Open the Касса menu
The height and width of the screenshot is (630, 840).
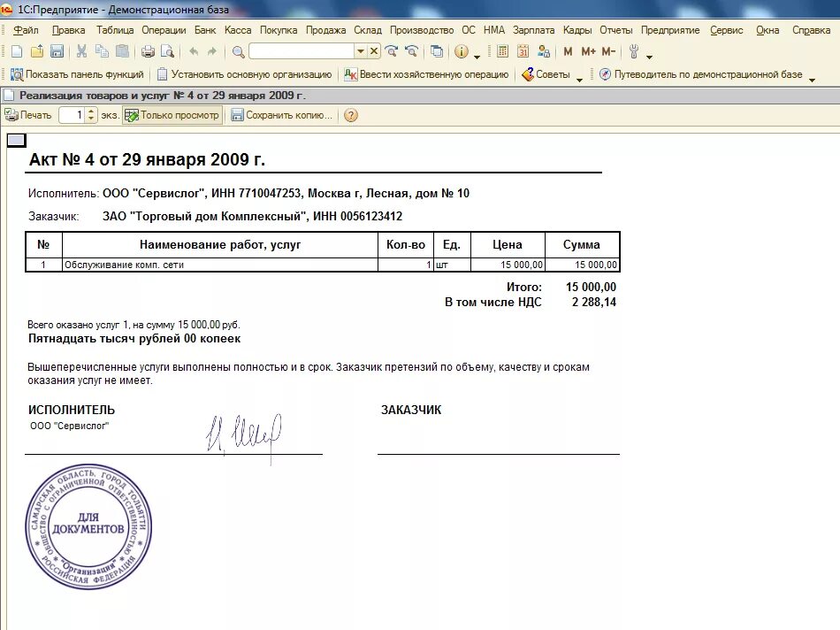[238, 30]
